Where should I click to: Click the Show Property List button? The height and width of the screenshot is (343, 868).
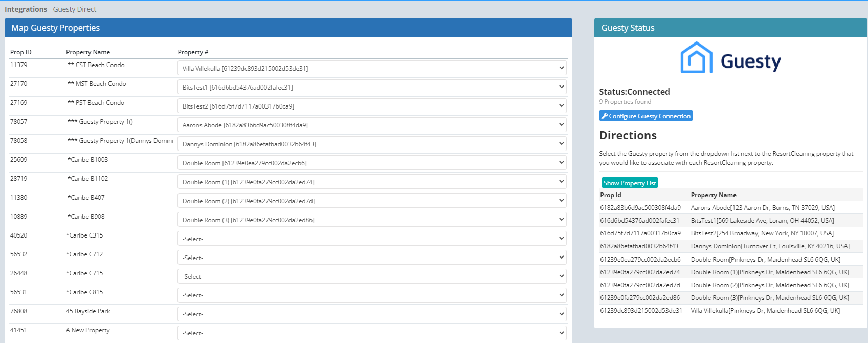pyautogui.click(x=629, y=183)
